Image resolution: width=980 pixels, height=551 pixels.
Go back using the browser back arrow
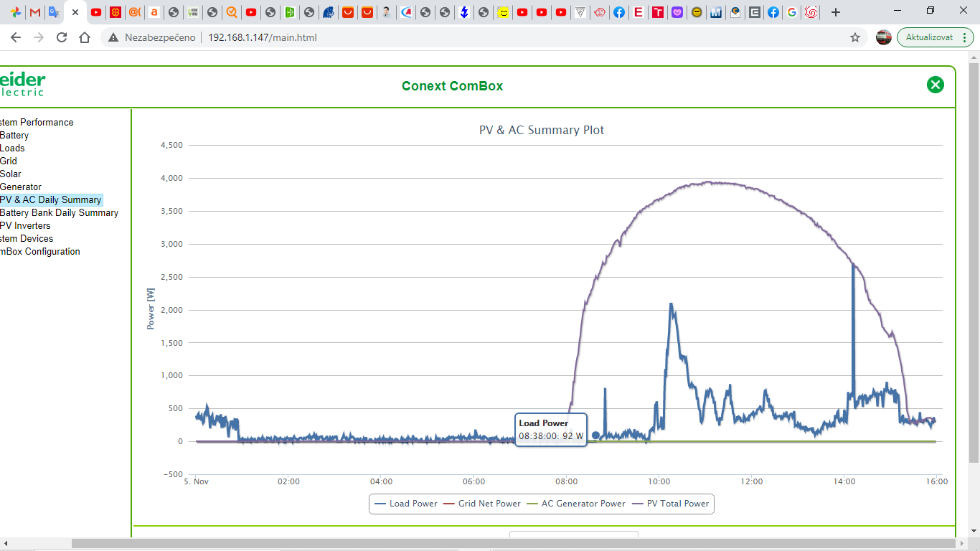pyautogui.click(x=16, y=37)
